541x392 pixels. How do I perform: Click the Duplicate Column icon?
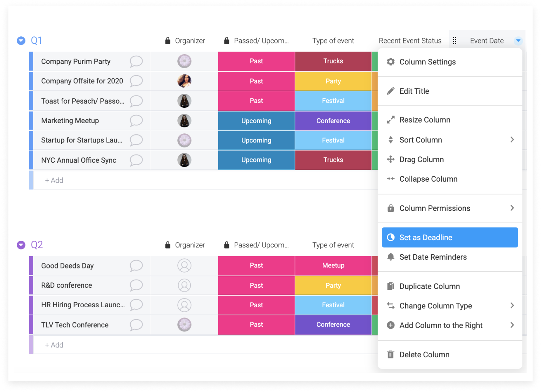pyautogui.click(x=390, y=286)
